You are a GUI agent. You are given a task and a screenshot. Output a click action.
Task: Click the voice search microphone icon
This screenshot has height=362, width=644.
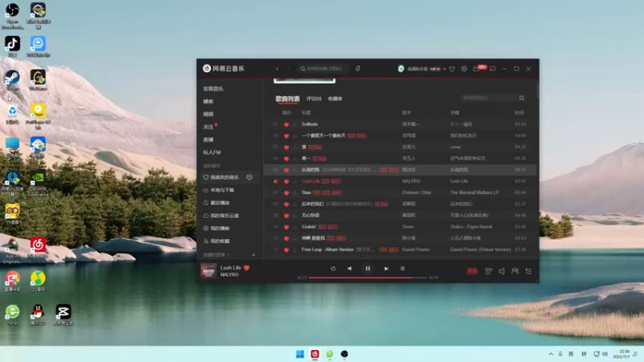[x=357, y=68]
